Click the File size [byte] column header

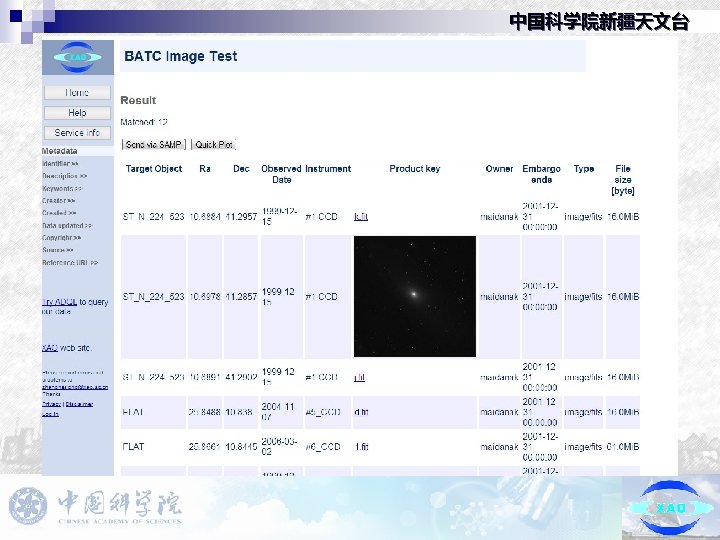click(x=623, y=180)
